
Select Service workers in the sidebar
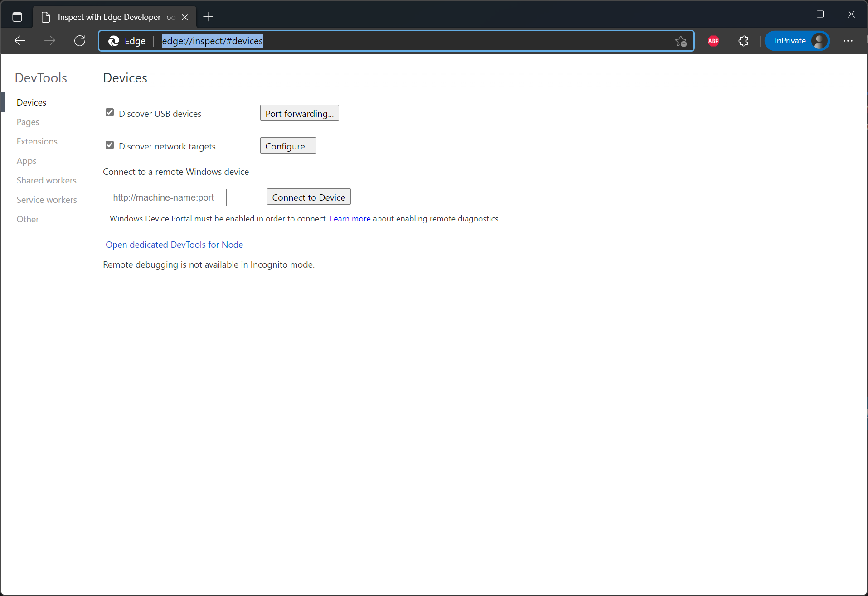click(47, 200)
